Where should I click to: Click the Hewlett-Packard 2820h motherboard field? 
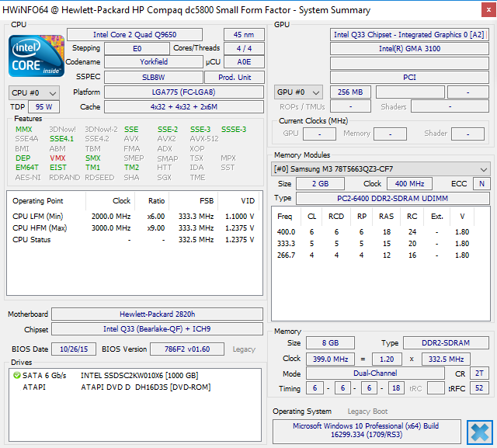pyautogui.click(x=157, y=314)
